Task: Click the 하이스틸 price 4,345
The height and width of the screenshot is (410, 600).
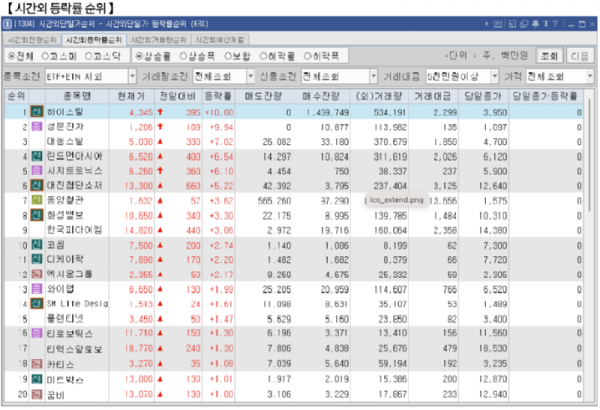Action: coord(141,112)
